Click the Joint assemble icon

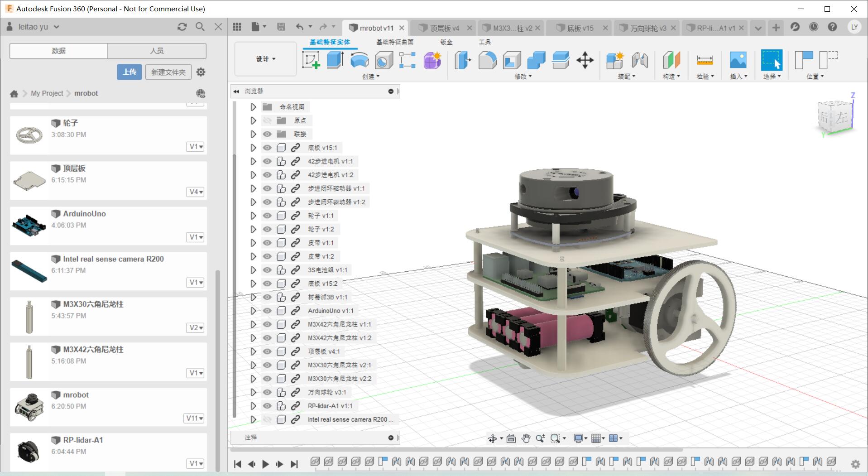[x=640, y=60]
